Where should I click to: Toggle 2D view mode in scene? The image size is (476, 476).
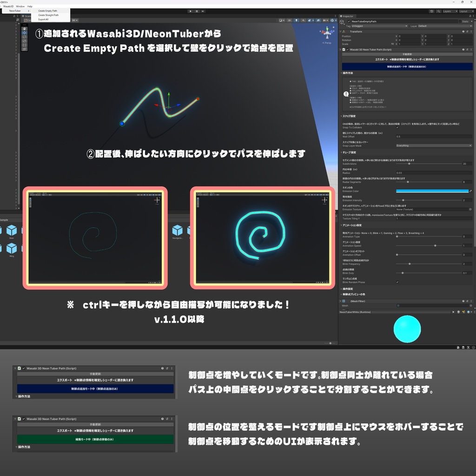click(289, 20)
